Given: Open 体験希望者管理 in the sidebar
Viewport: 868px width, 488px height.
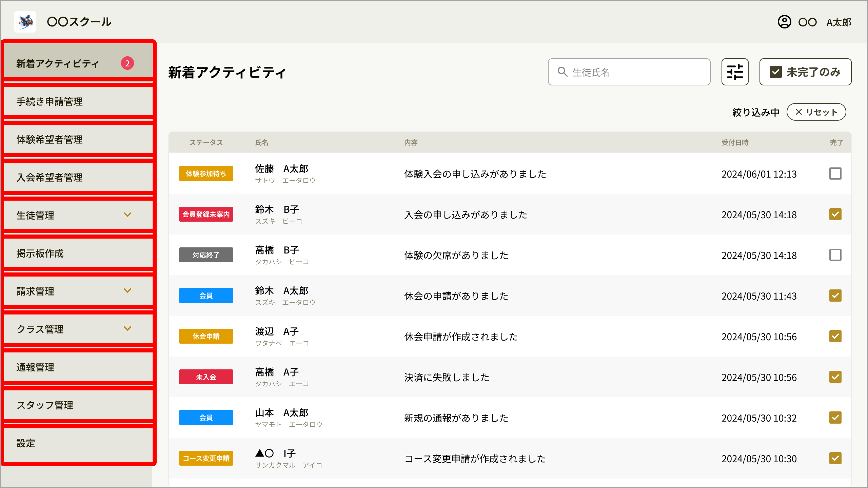Looking at the screenshot, I should [78, 139].
